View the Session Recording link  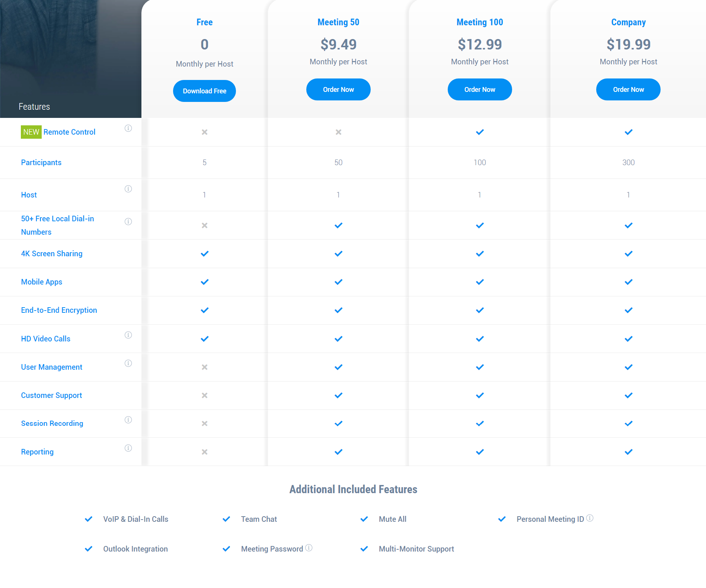(x=52, y=424)
